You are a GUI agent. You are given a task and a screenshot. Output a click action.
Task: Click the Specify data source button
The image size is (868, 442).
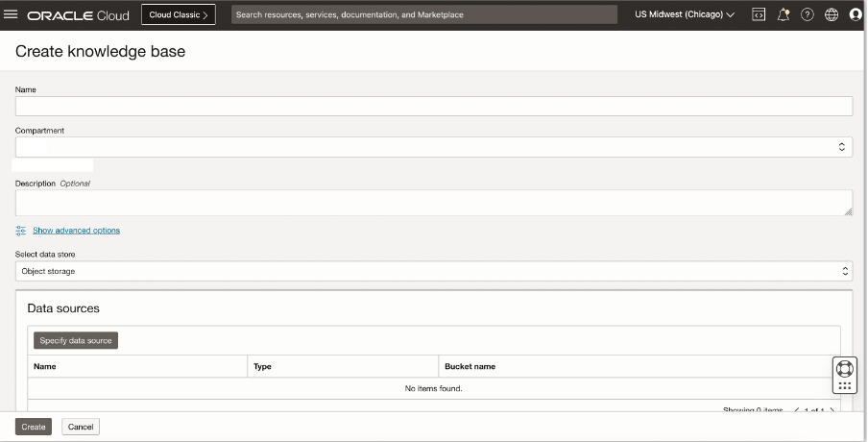point(76,340)
